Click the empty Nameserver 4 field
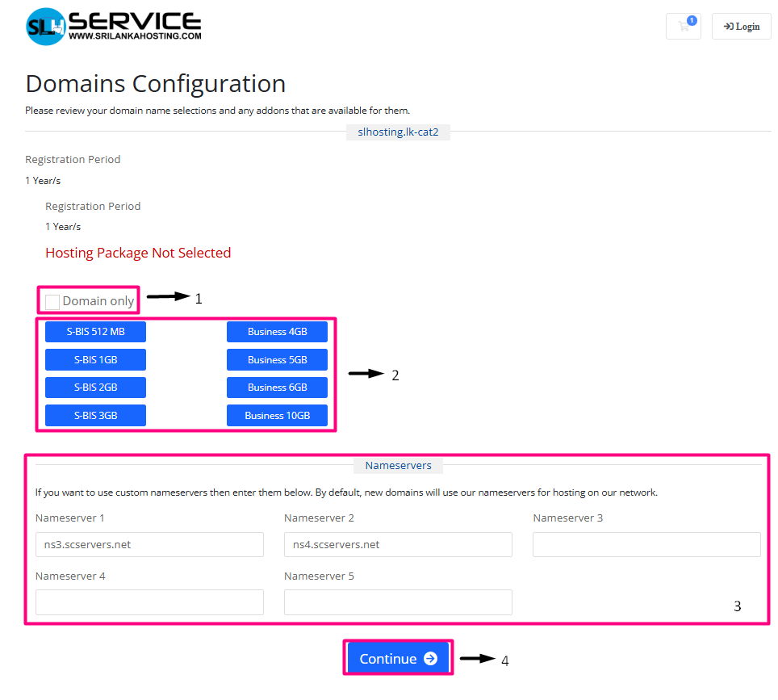This screenshot has height=700, width=778. [x=149, y=602]
